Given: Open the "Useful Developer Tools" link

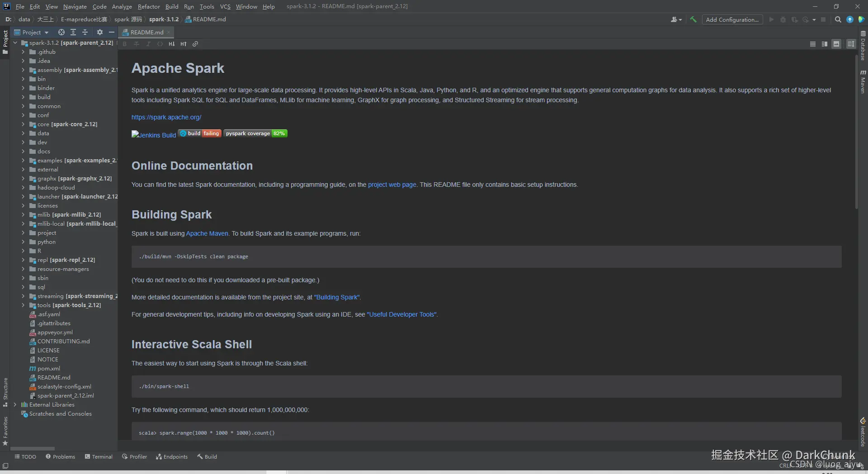Looking at the screenshot, I should [x=401, y=314].
